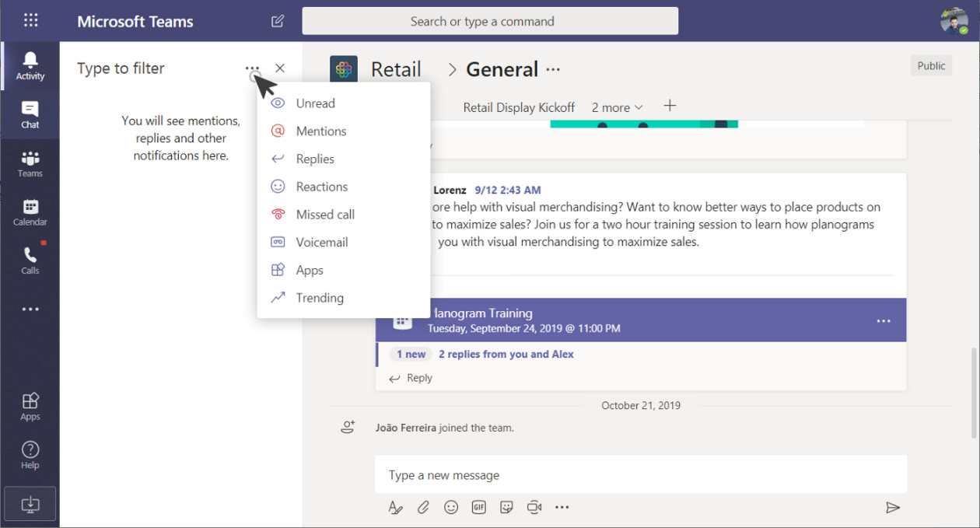Viewport: 980px width, 528px height.
Task: Filter activity by Reactions
Action: (344, 187)
